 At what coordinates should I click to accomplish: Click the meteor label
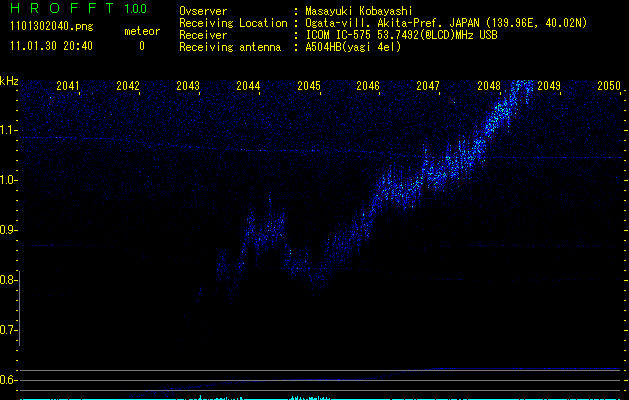(x=142, y=31)
